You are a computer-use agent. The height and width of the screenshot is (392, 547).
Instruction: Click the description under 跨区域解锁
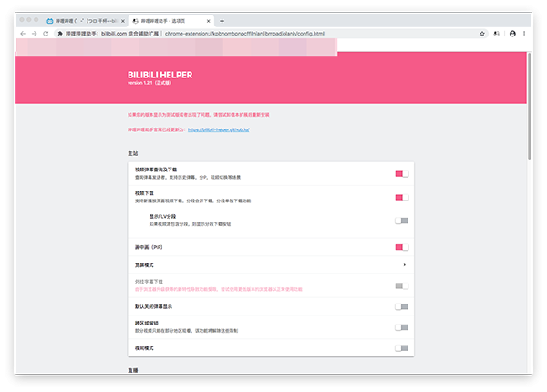point(186,331)
